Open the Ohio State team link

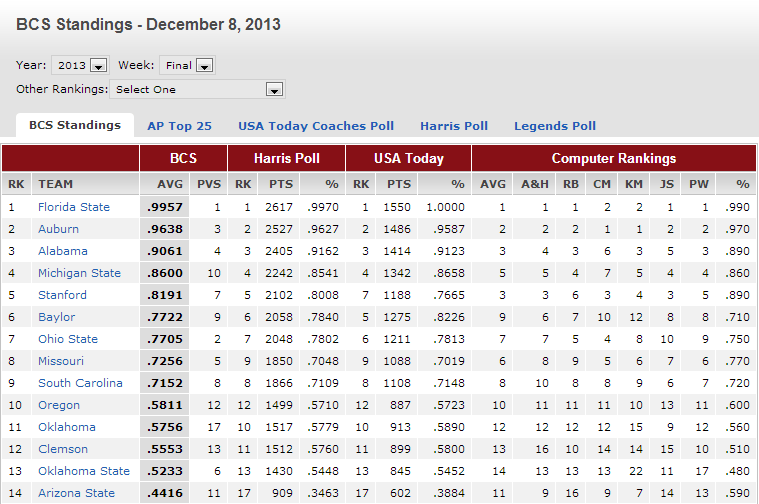(68, 339)
